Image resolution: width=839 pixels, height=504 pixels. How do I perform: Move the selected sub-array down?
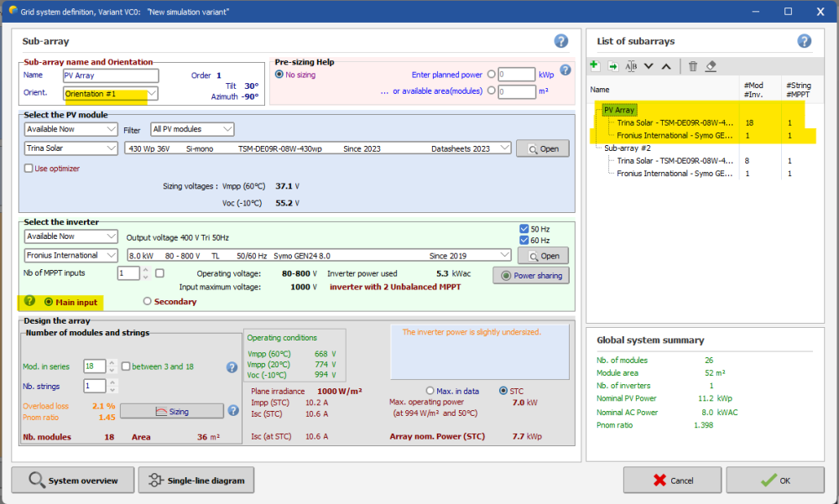pyautogui.click(x=649, y=66)
